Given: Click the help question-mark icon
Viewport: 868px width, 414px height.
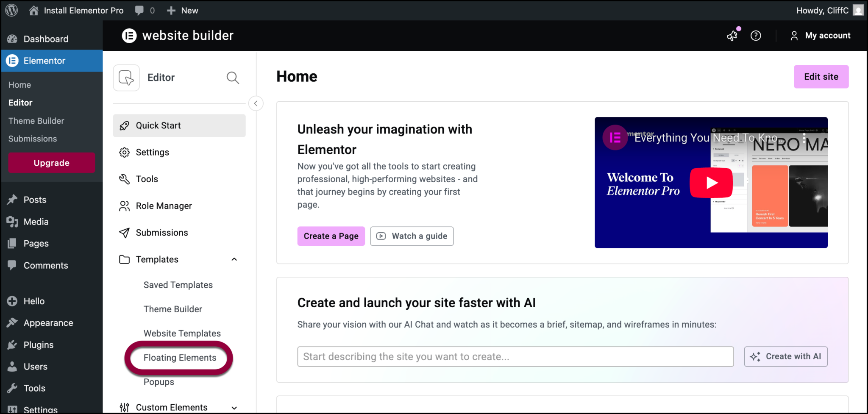Looking at the screenshot, I should (x=756, y=36).
